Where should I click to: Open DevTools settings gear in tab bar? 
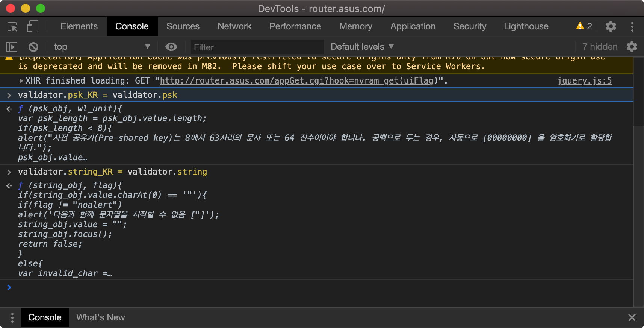click(611, 26)
